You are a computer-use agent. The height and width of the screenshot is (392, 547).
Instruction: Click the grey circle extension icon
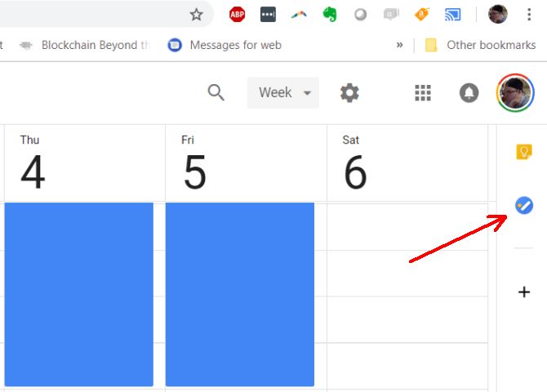(x=360, y=15)
